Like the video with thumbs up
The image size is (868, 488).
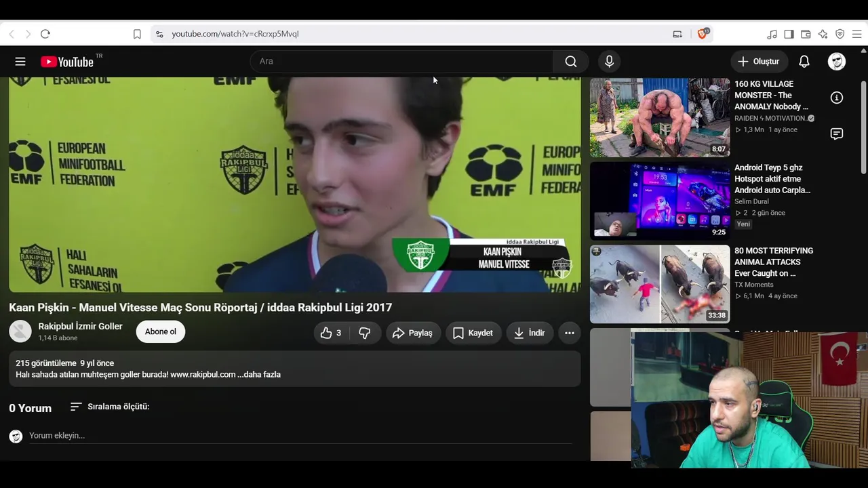click(x=331, y=333)
